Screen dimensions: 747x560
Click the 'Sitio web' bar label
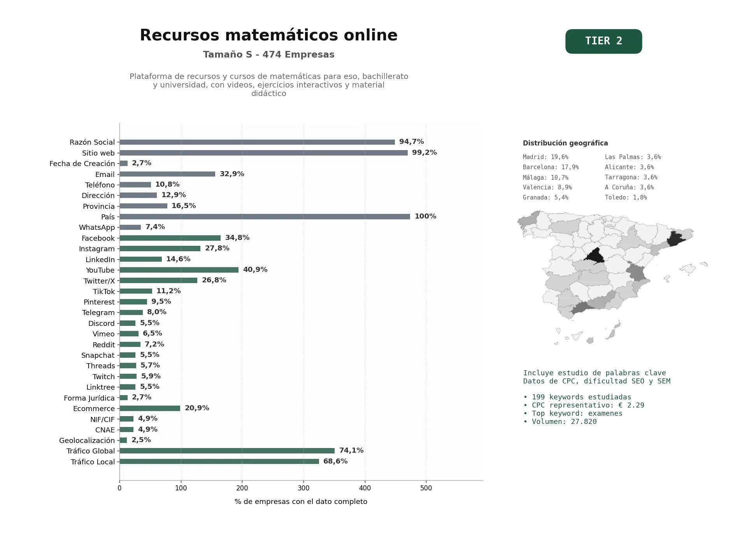click(x=98, y=153)
